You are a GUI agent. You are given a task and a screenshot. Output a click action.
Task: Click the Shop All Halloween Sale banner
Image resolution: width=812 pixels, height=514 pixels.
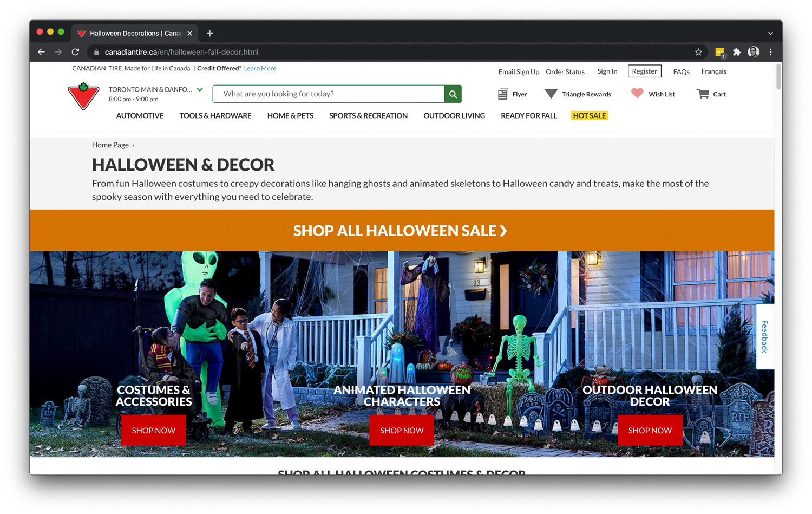(402, 230)
